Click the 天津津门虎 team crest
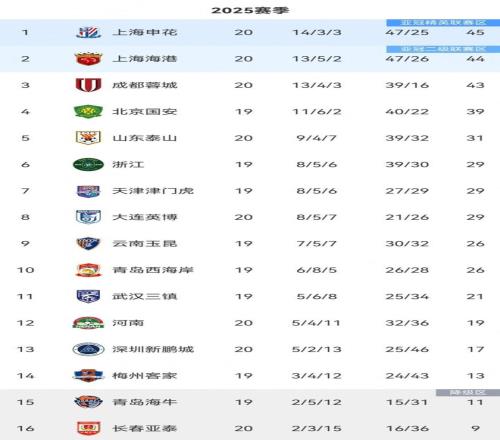The height and width of the screenshot is (440, 500). tap(88, 191)
